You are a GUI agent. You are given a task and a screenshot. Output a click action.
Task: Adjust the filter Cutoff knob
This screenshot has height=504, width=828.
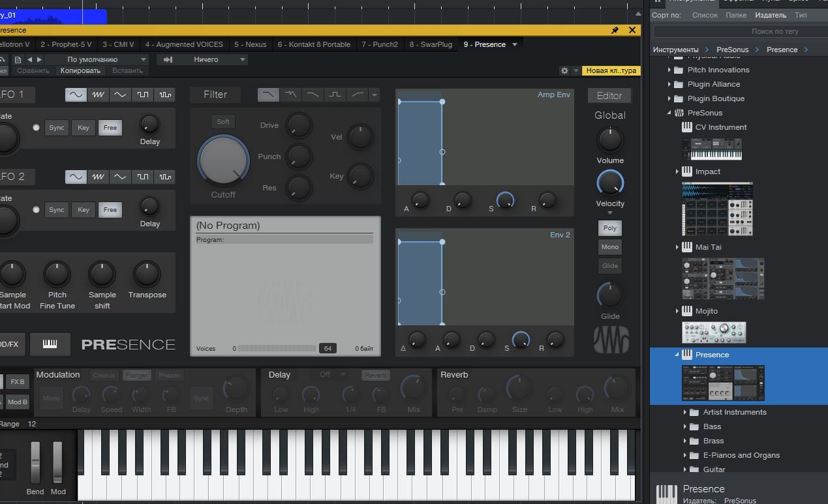coord(224,161)
